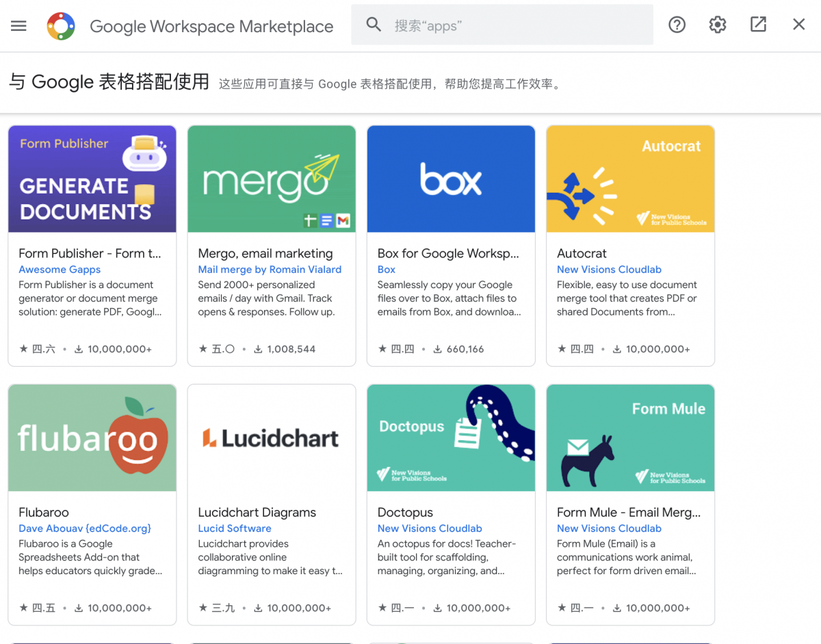This screenshot has width=821, height=644.
Task: Click Form Publisher download count 10,000,000+
Action: point(113,349)
